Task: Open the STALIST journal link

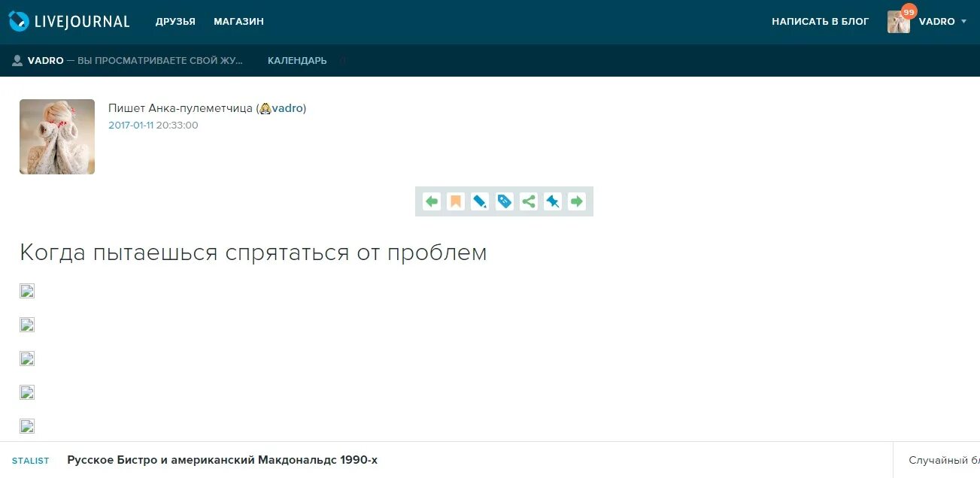Action: pyautogui.click(x=30, y=460)
